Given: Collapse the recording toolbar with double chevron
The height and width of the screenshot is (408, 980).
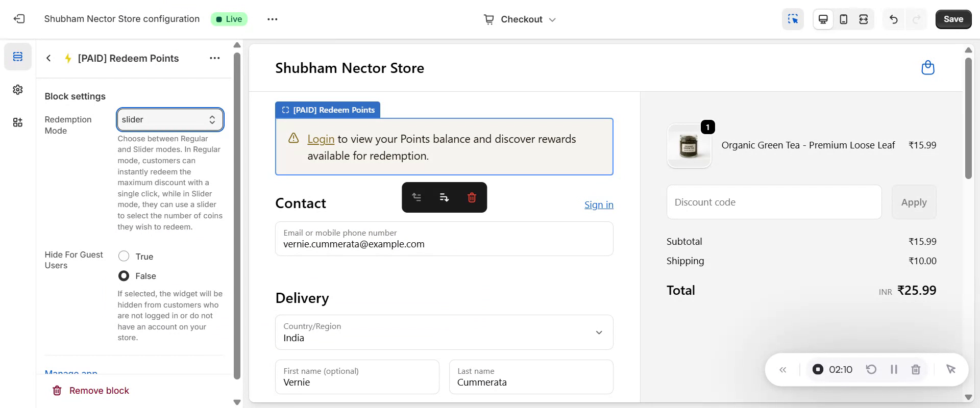Looking at the screenshot, I should (783, 370).
